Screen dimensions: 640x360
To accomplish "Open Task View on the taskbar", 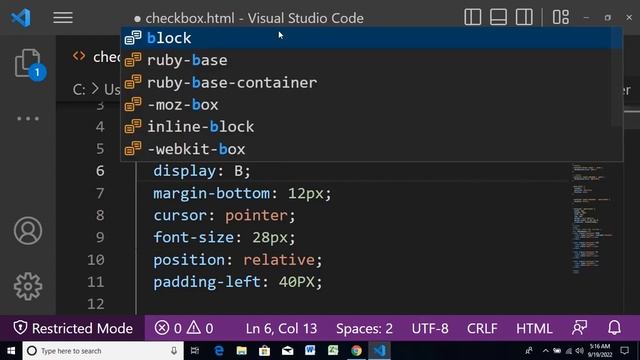I will pos(195,351).
